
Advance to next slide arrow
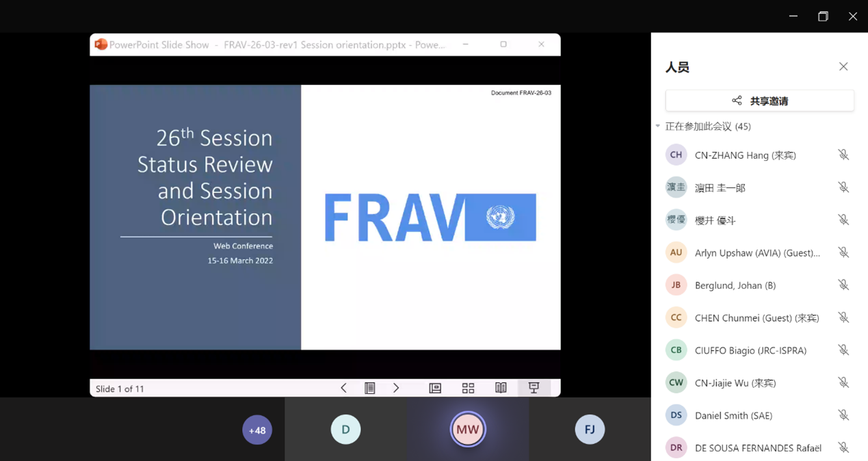pos(396,388)
